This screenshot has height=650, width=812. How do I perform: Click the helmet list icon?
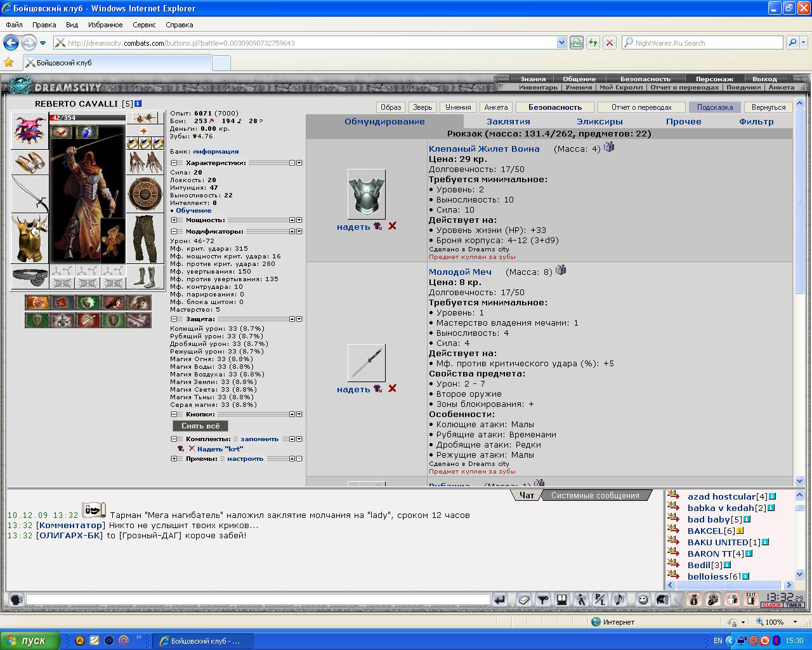pos(662,599)
